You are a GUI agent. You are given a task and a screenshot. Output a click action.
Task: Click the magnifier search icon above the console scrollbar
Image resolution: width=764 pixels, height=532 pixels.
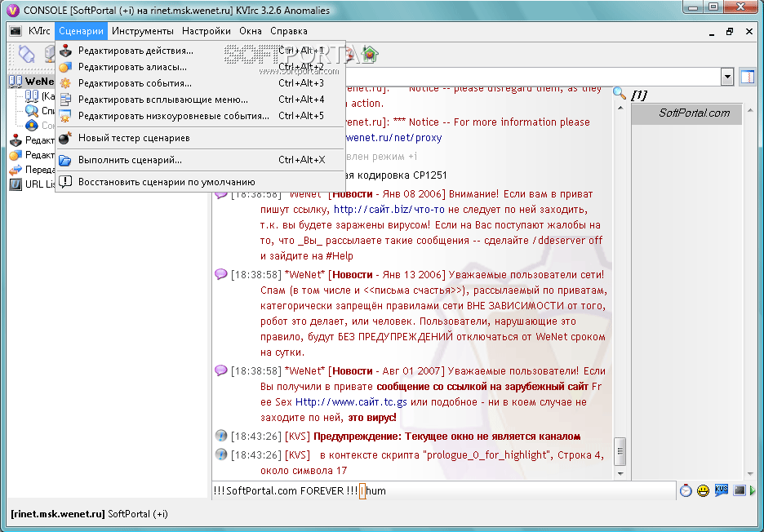620,93
